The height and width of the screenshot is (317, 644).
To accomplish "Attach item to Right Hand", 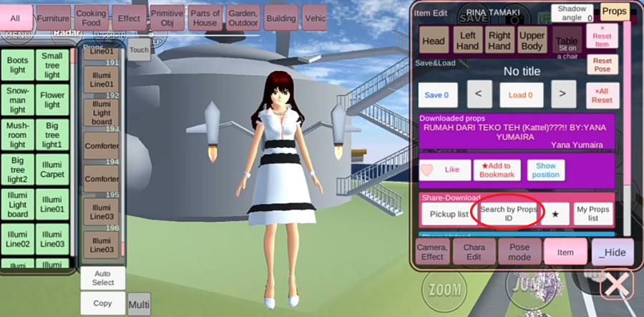I will coord(499,41).
